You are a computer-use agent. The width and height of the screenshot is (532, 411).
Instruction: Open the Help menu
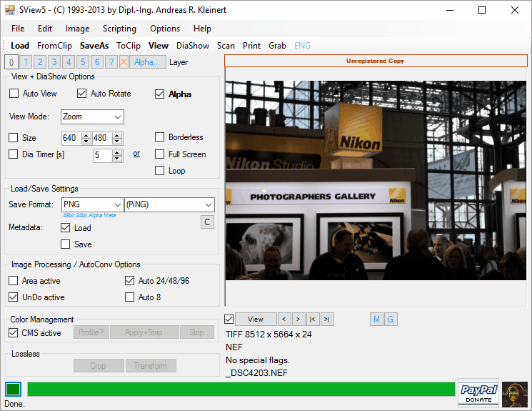(202, 29)
